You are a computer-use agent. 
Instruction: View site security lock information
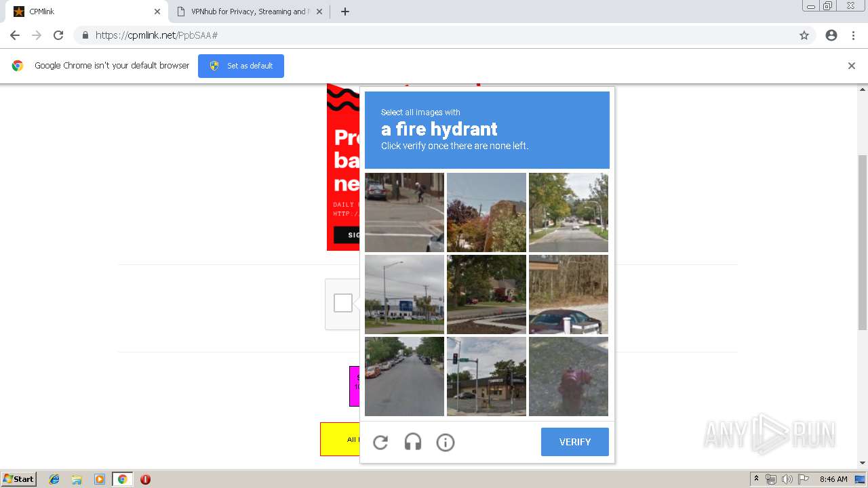[x=85, y=35]
